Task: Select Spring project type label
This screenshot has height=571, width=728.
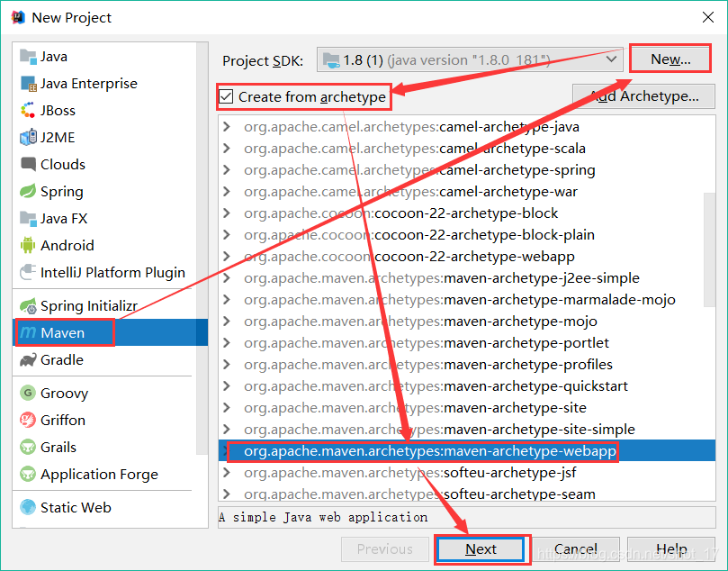Action: click(62, 192)
